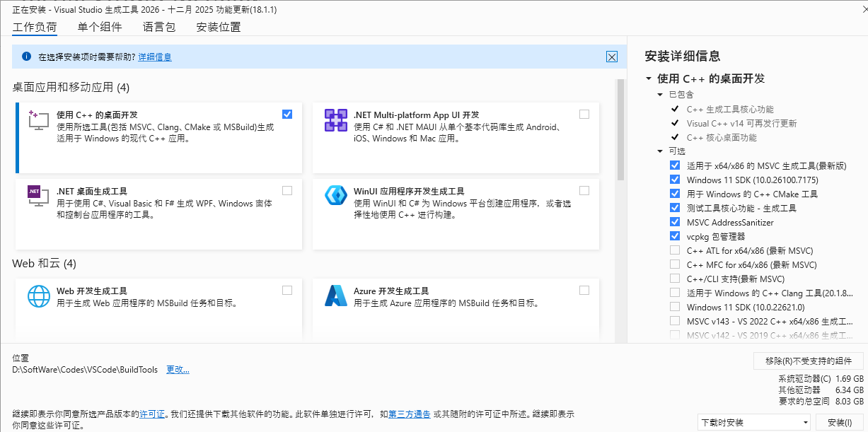The image size is (868, 432).
Task: Collapse the 可选 components section
Action: 661,151
